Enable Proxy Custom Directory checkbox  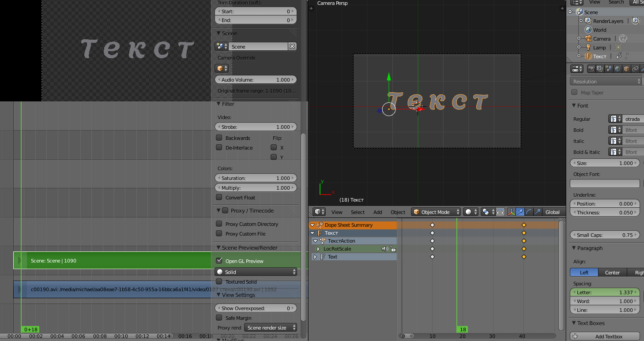point(219,224)
